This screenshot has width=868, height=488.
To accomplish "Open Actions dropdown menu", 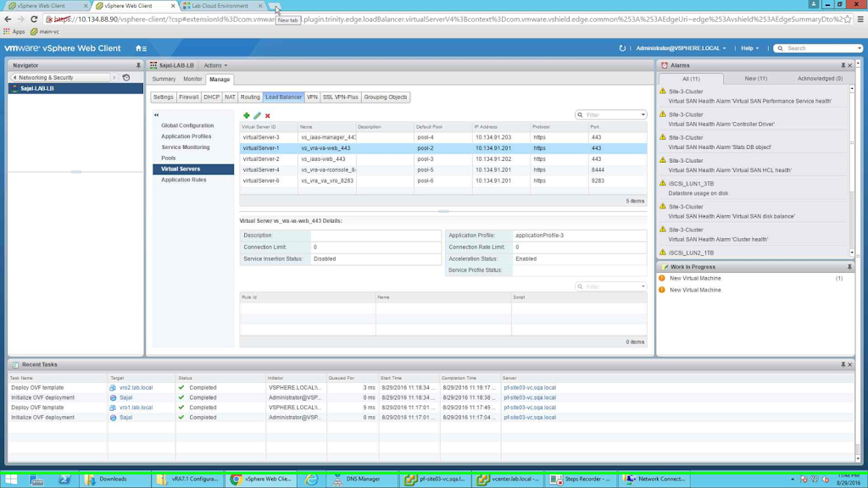I will 215,65.
